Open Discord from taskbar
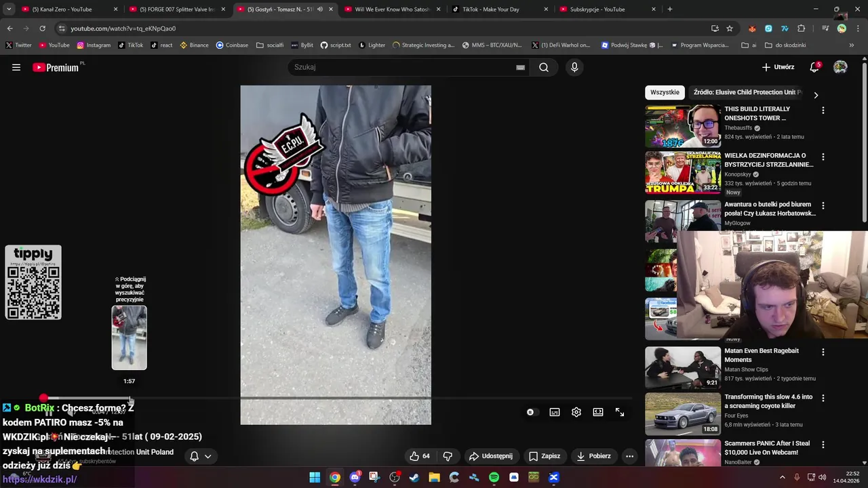The width and height of the screenshot is (868, 488). tap(355, 477)
